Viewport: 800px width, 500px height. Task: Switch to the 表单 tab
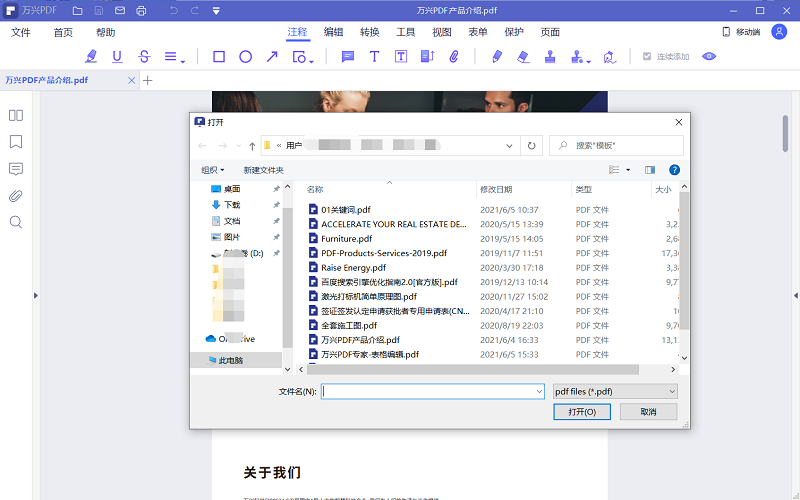pyautogui.click(x=478, y=32)
